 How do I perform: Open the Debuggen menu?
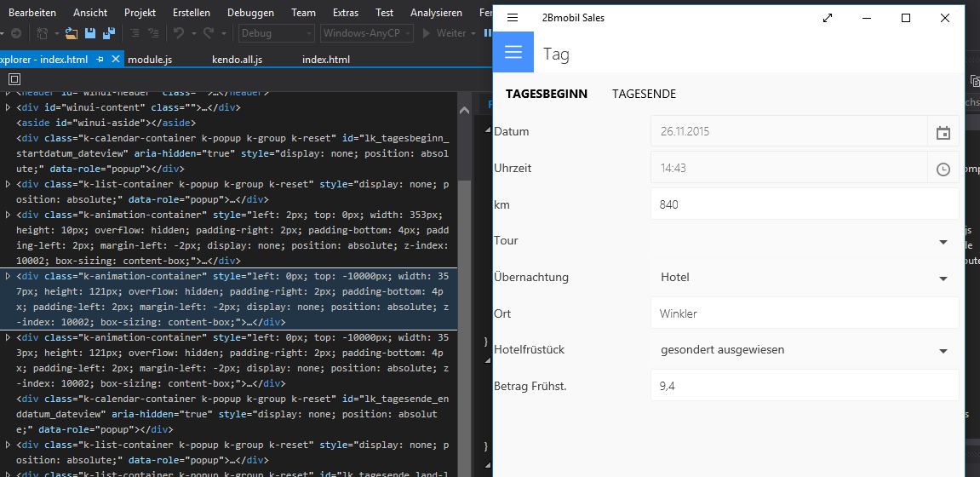coord(250,13)
